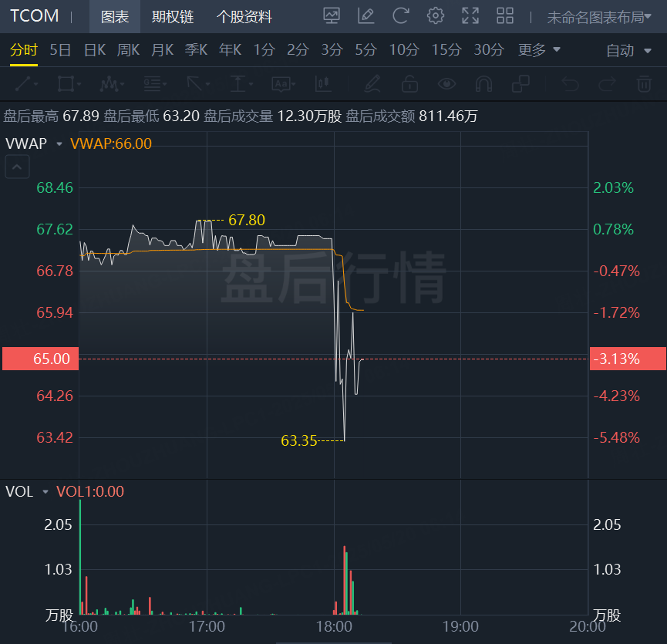
Task: Select the trend line drawing tool
Action: [26, 84]
